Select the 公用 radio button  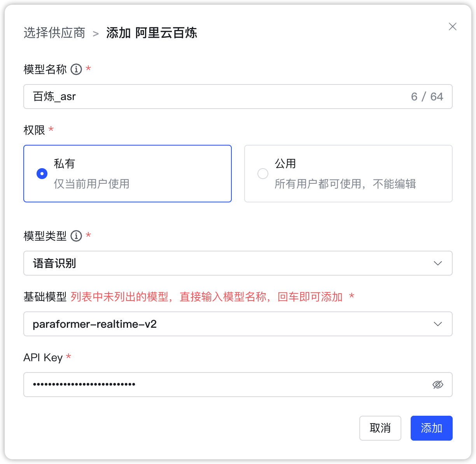[262, 174]
